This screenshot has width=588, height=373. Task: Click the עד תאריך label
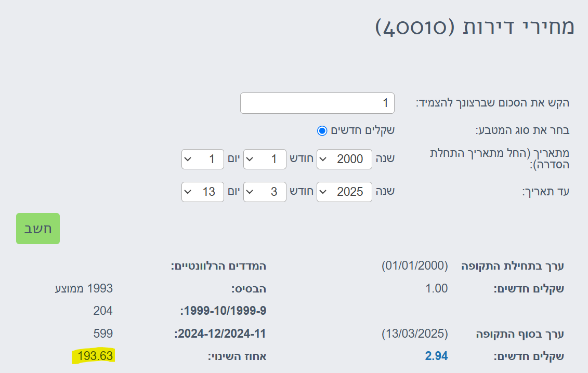point(546,192)
